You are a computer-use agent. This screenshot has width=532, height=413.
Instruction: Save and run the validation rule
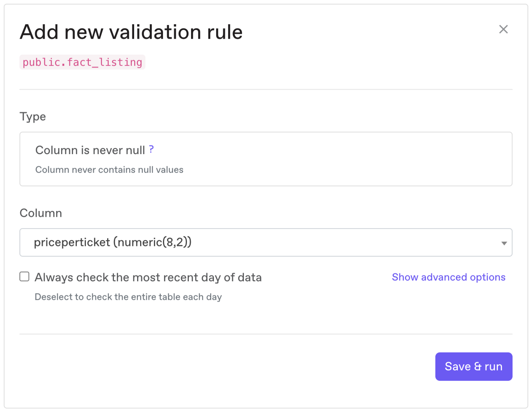pyautogui.click(x=473, y=366)
